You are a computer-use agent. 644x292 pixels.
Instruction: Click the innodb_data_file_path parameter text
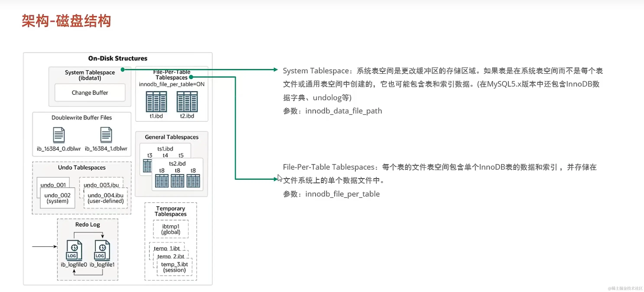(343, 111)
